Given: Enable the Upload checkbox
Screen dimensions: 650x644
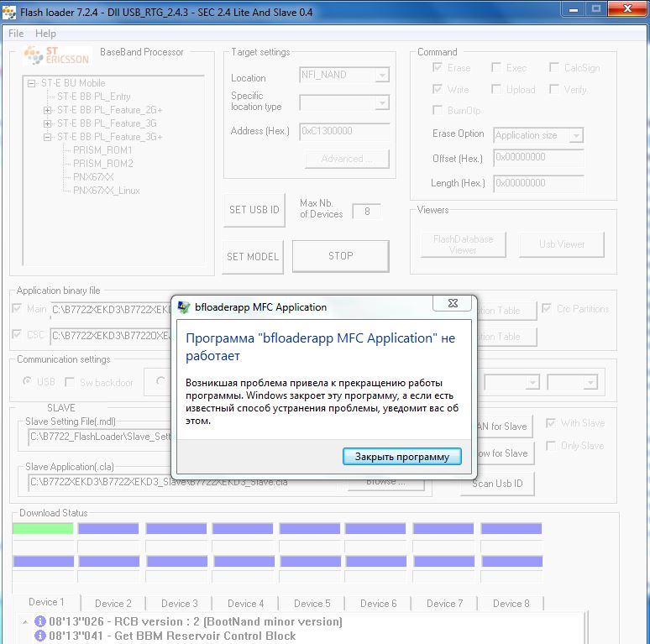Looking at the screenshot, I should click(495, 89).
